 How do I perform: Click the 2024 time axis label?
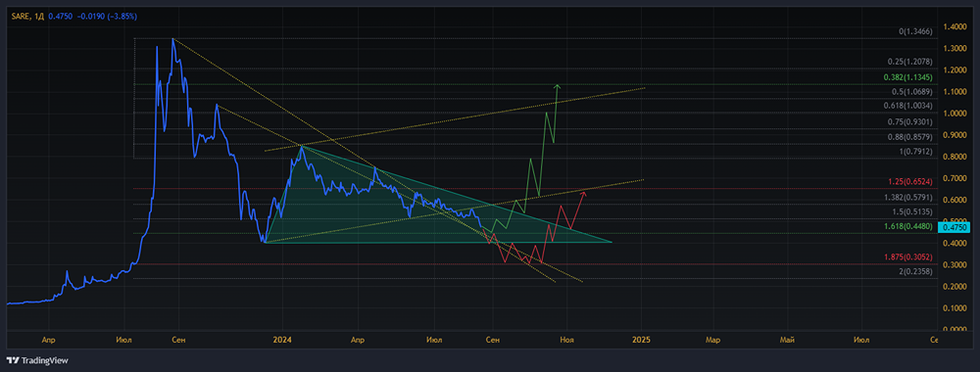[282, 340]
